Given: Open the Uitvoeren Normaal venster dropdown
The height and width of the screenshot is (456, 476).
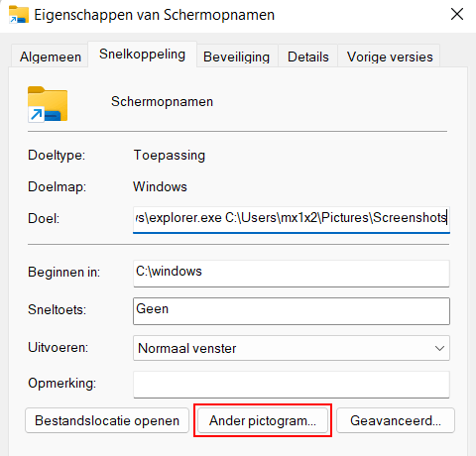Looking at the screenshot, I should (x=292, y=348).
